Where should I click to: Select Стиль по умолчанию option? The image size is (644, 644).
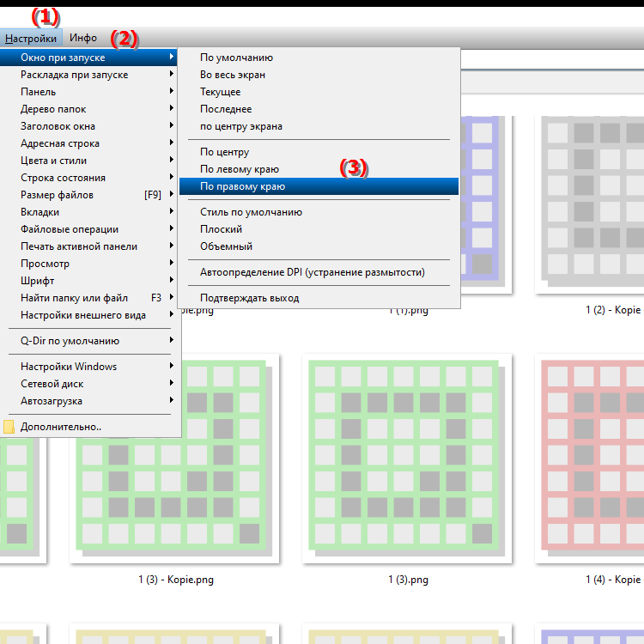pos(319,212)
